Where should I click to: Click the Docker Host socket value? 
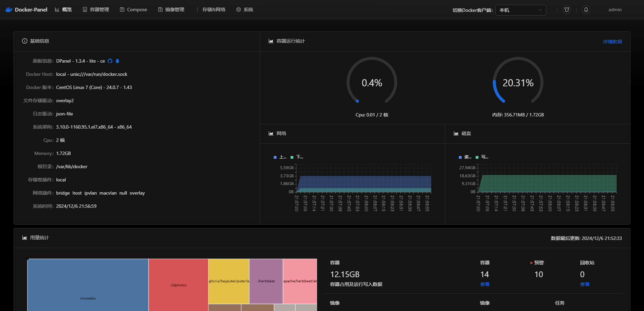pos(92,74)
